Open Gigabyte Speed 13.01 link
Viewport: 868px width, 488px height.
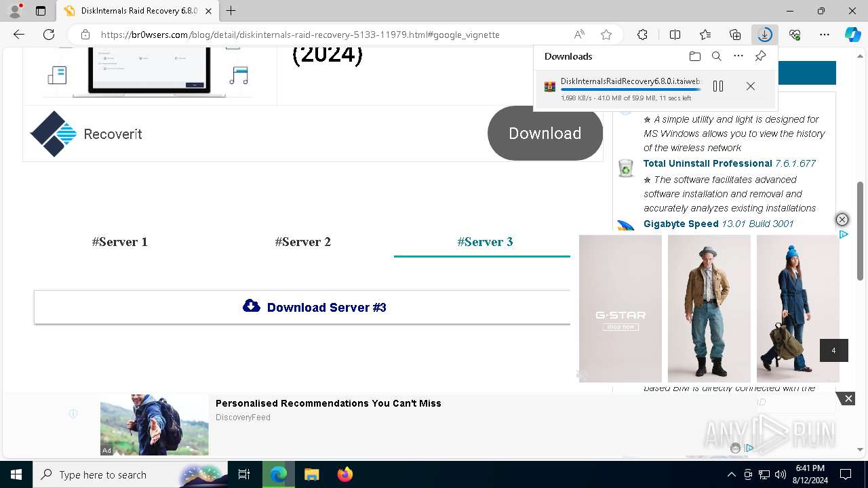click(718, 224)
